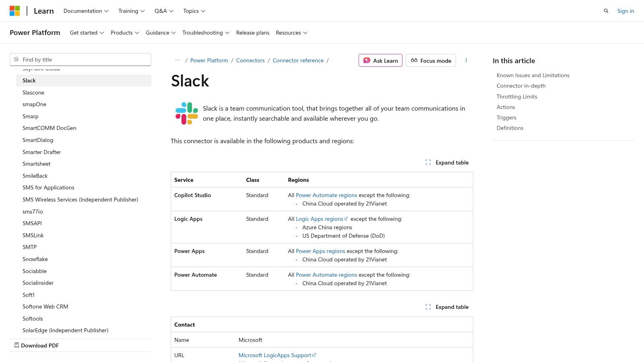The height and width of the screenshot is (362, 644).
Task: Open Power Platform breadcrumb link
Action: (x=209, y=60)
